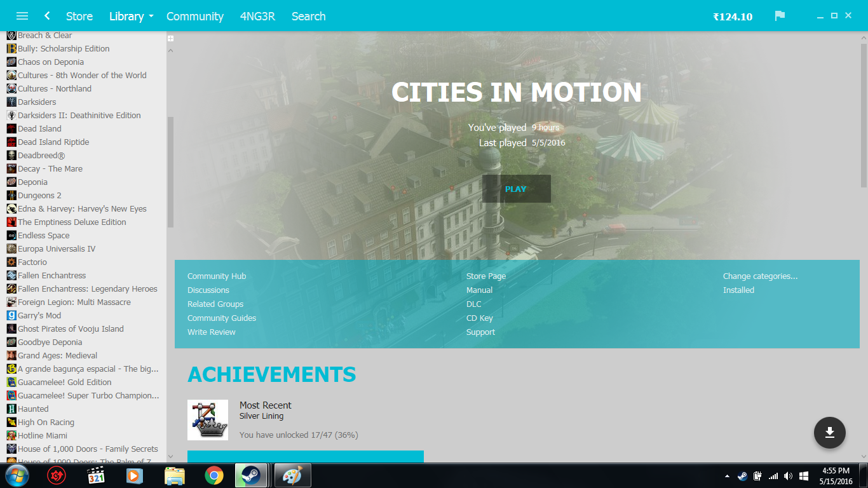Select Europa Universalis IV in list

57,249
